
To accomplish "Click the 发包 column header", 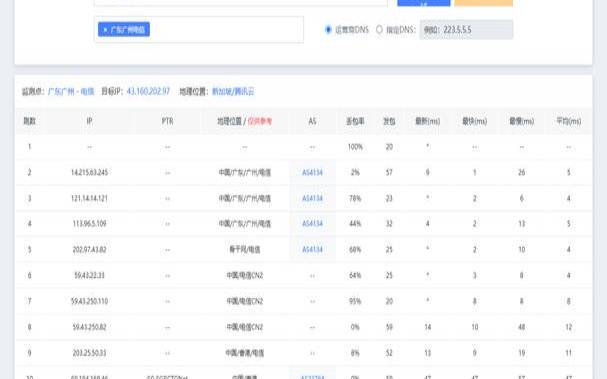I will (x=389, y=121).
